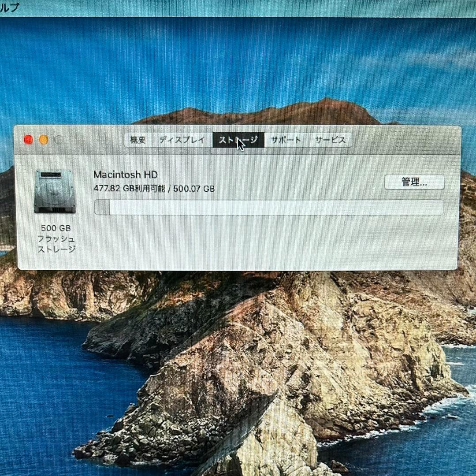Click the フラッシュストレージ label
The height and width of the screenshot is (476, 476).
coord(56,244)
